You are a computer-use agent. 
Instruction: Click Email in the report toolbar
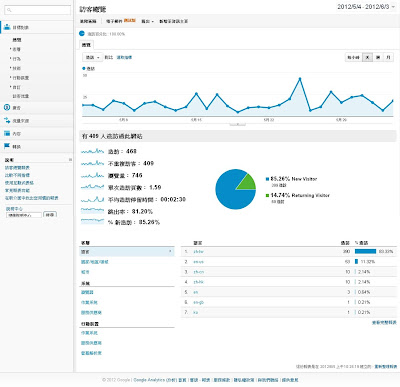114,21
